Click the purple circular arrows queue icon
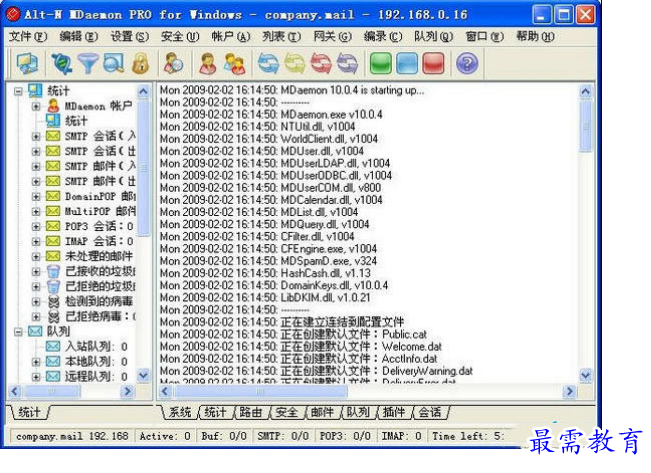Screen dimensions: 651x473 [x=348, y=64]
